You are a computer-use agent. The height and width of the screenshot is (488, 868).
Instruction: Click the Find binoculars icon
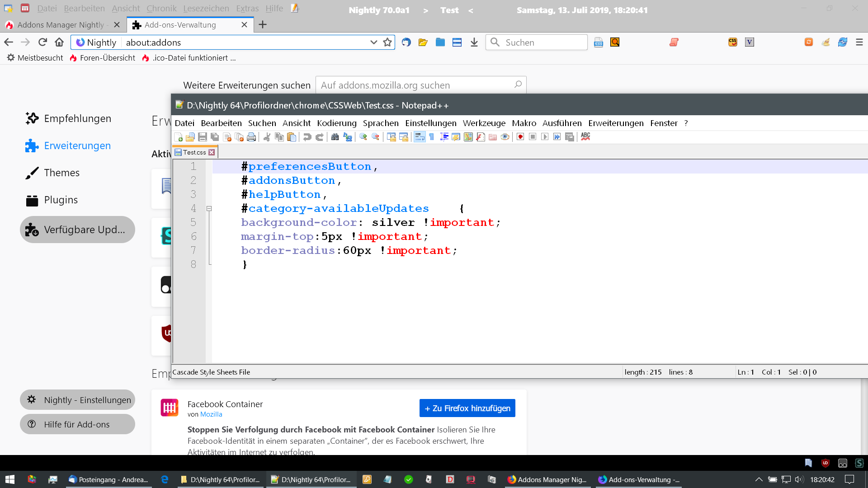335,137
